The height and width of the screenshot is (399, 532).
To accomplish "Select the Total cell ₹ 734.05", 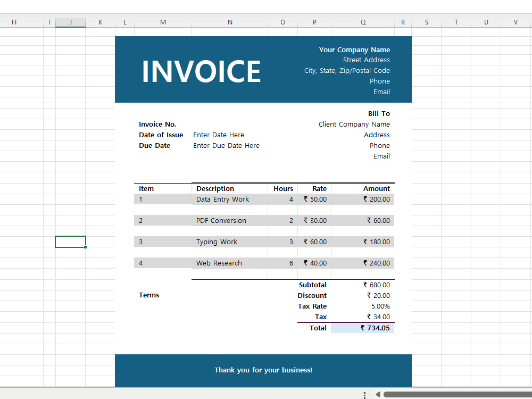I will [x=363, y=328].
